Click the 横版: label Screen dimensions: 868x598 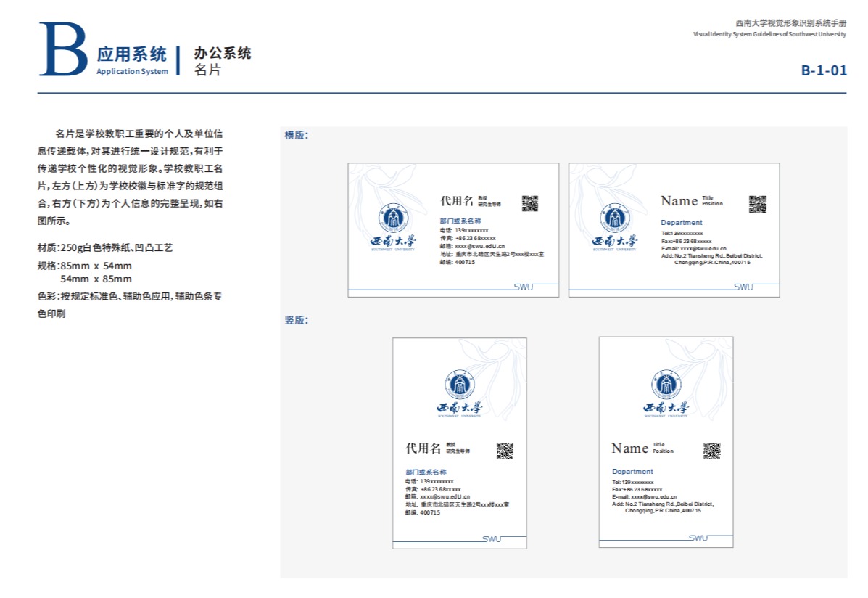point(296,135)
